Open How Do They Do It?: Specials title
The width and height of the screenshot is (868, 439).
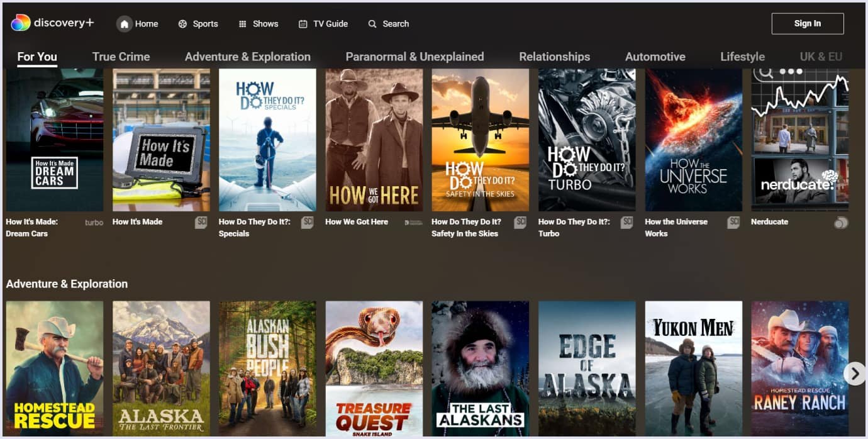[x=255, y=228]
